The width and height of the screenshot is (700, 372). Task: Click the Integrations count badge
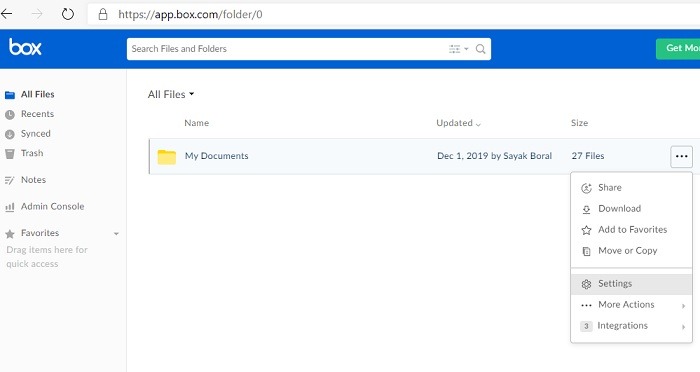[x=586, y=326]
